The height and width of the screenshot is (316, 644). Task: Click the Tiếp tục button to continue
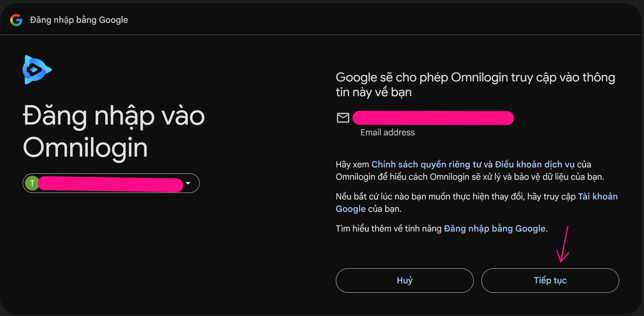coord(550,281)
